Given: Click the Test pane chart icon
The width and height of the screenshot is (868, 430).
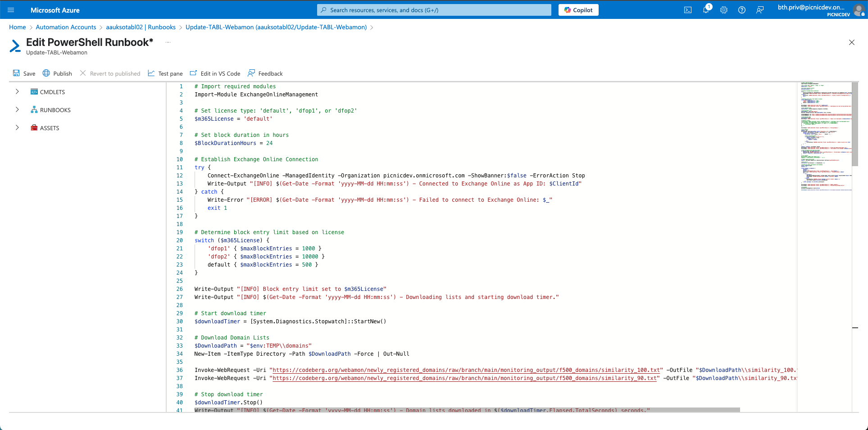Looking at the screenshot, I should tap(151, 73).
